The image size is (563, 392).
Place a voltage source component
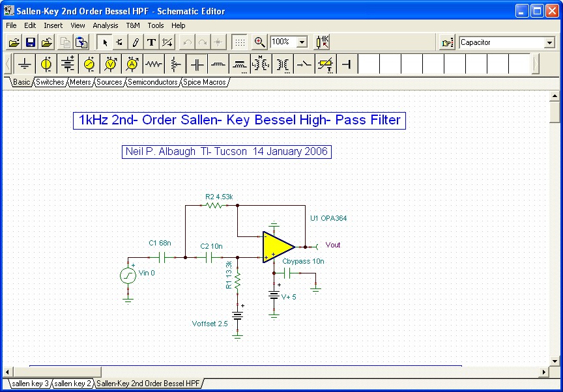pos(46,64)
